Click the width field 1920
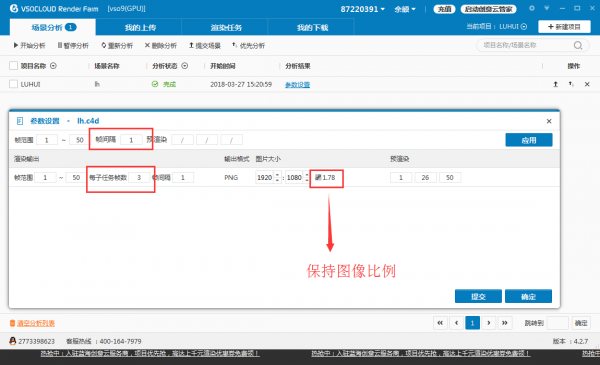The height and width of the screenshot is (365, 600). coord(265,178)
